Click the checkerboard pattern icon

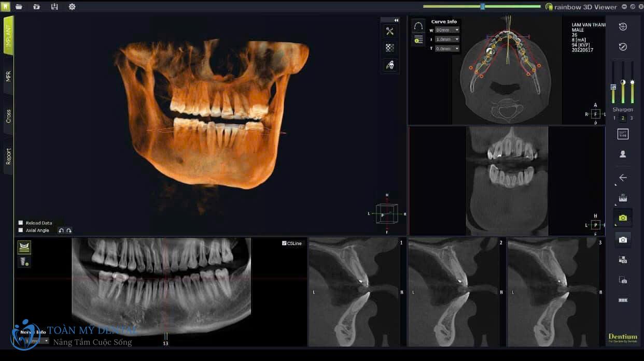point(390,48)
